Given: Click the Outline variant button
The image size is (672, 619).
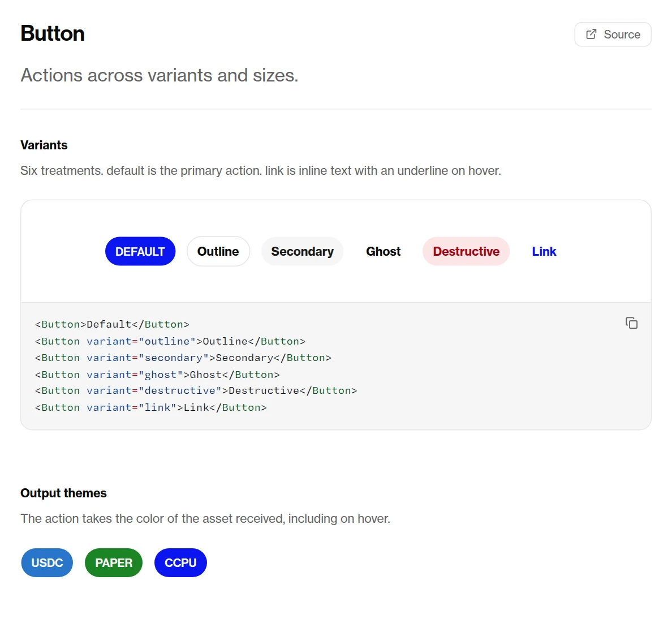Looking at the screenshot, I should point(218,251).
